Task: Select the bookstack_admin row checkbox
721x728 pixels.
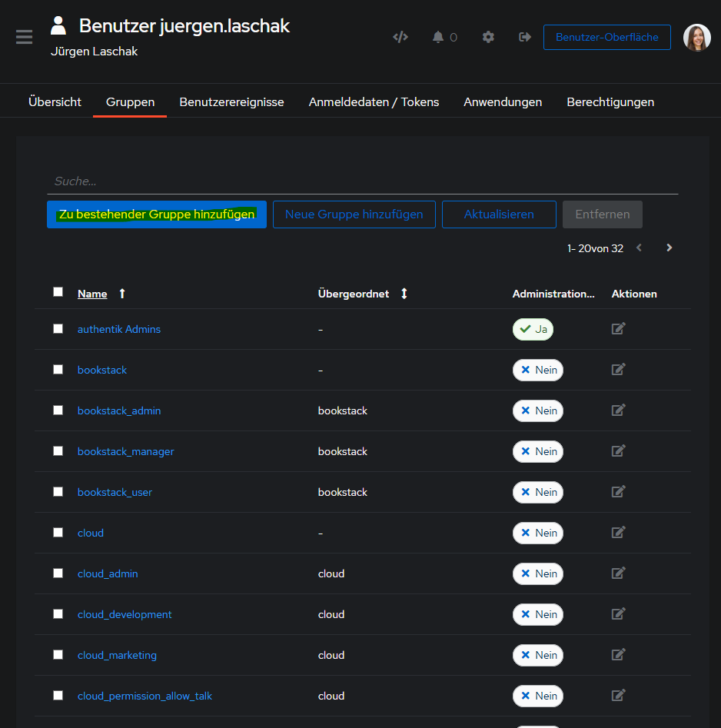Action: pos(58,411)
